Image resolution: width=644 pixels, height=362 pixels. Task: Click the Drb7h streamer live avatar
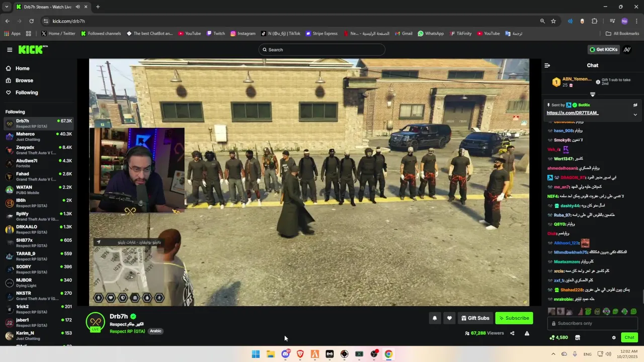[x=95, y=322]
